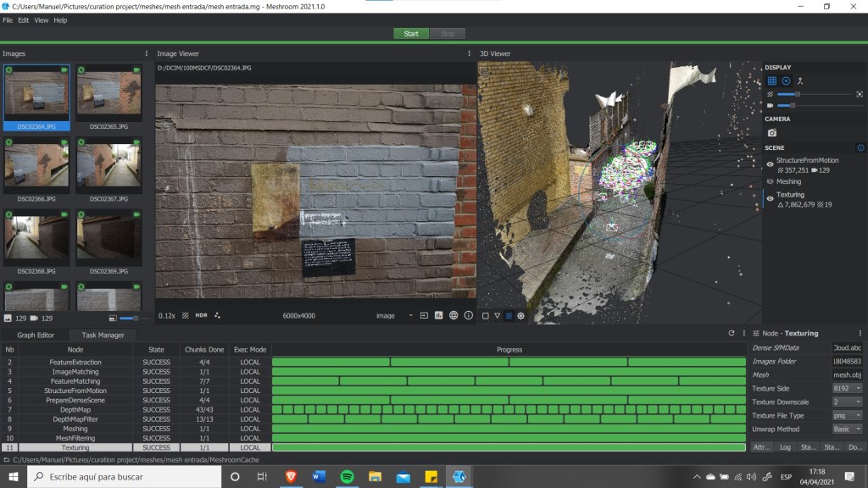Toggle the origin locator icon in Display
The image size is (868, 488).
[800, 80]
